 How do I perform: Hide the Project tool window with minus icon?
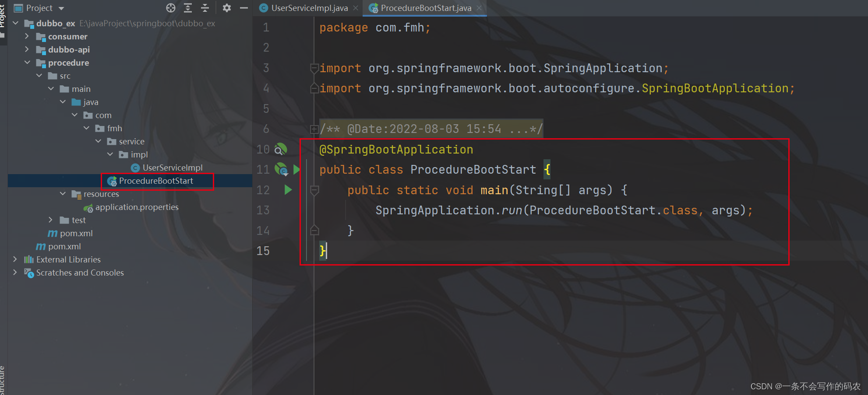pyautogui.click(x=244, y=8)
